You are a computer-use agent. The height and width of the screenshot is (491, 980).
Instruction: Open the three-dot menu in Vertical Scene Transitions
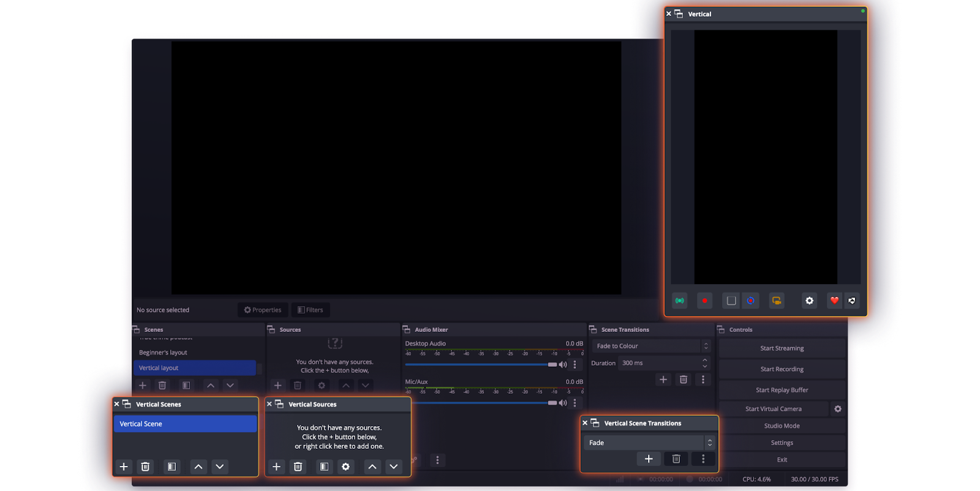703,459
